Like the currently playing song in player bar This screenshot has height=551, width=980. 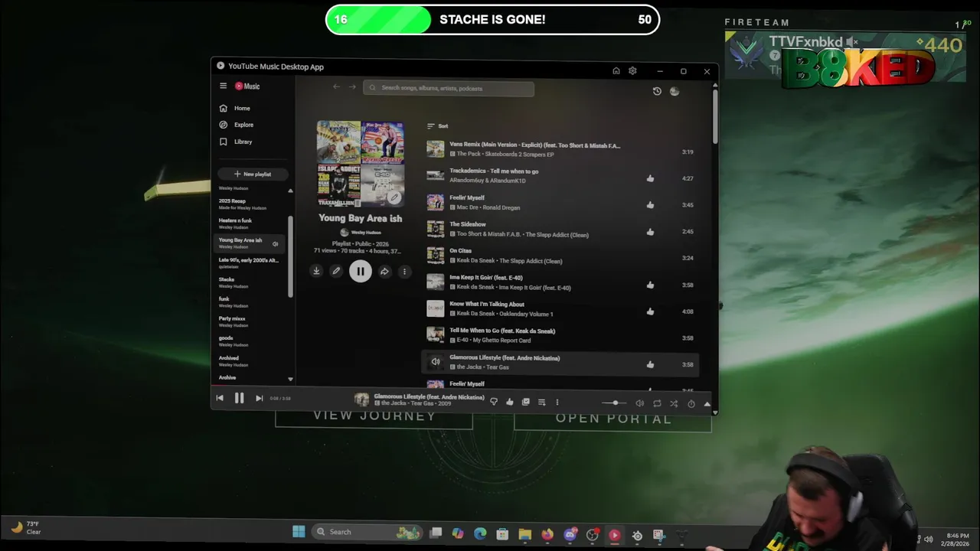[510, 402]
